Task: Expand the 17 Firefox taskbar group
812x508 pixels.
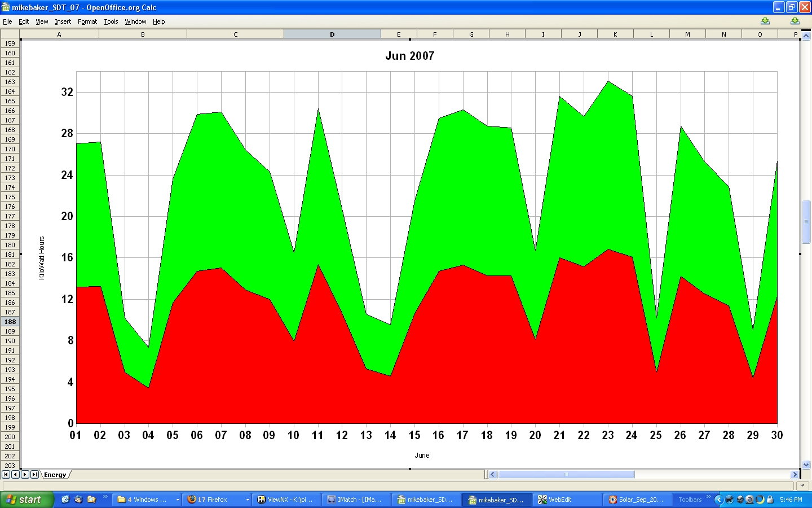Action: (247, 500)
